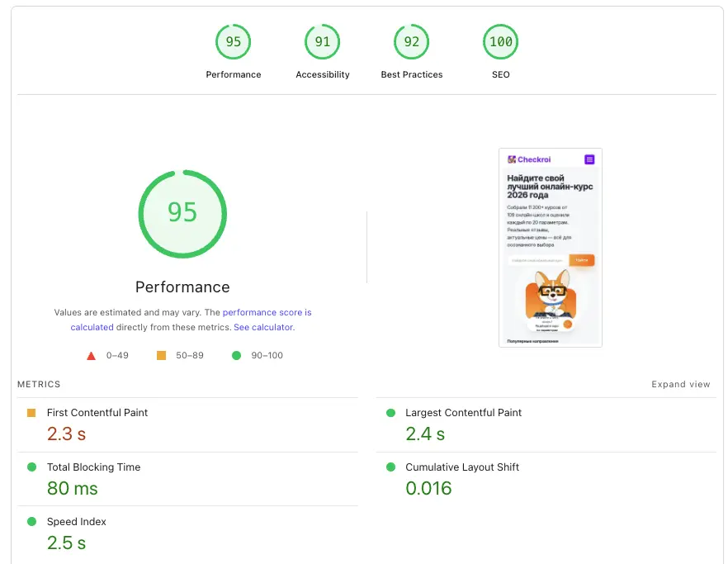The image size is (728, 564).
Task: Jump to the SEO category label
Action: point(500,74)
